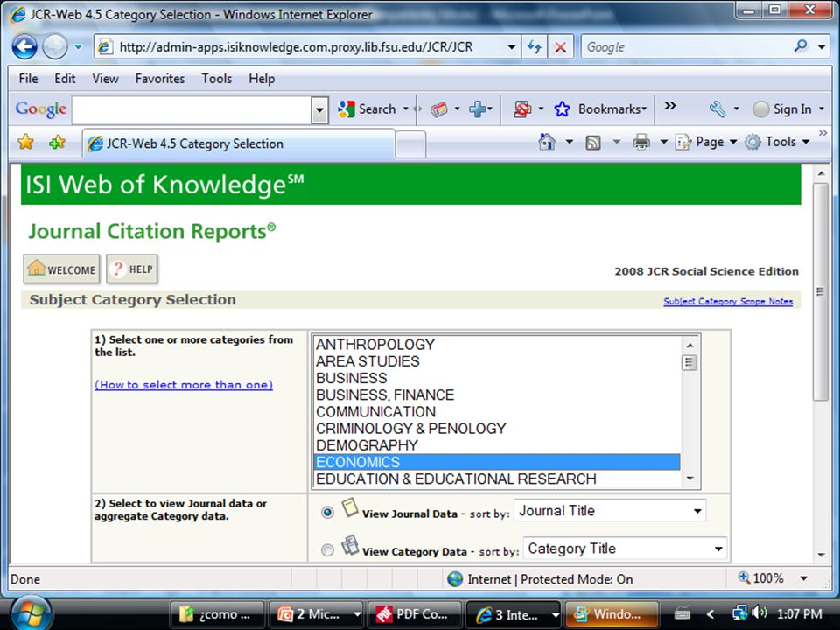This screenshot has width=840, height=630.
Task: Open a new blank tab
Action: point(411,144)
